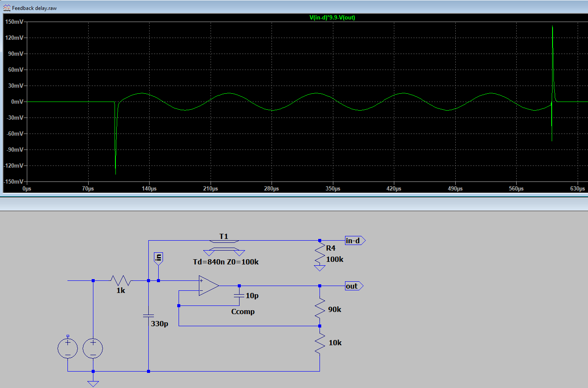Click the '10k' resistor value text
The height and width of the screenshot is (388, 588).
335,343
